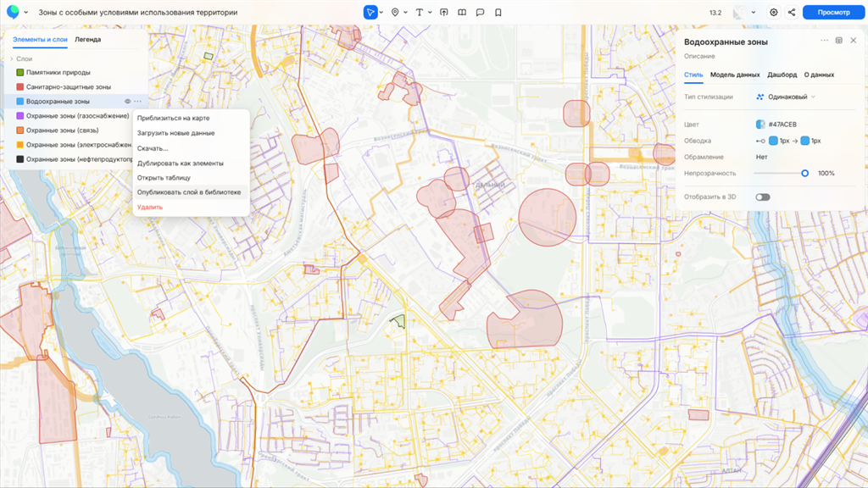The height and width of the screenshot is (488, 868).
Task: Open the map settings gear icon
Action: tap(773, 13)
